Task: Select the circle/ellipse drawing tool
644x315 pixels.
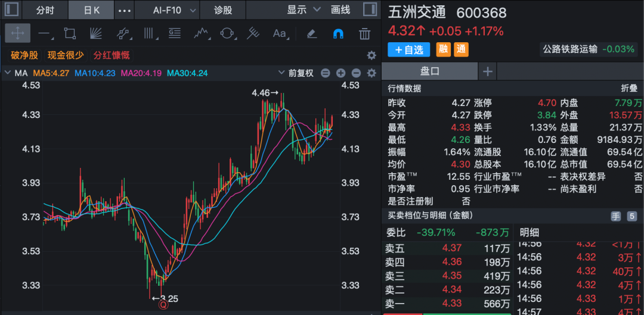Action: 227,33
